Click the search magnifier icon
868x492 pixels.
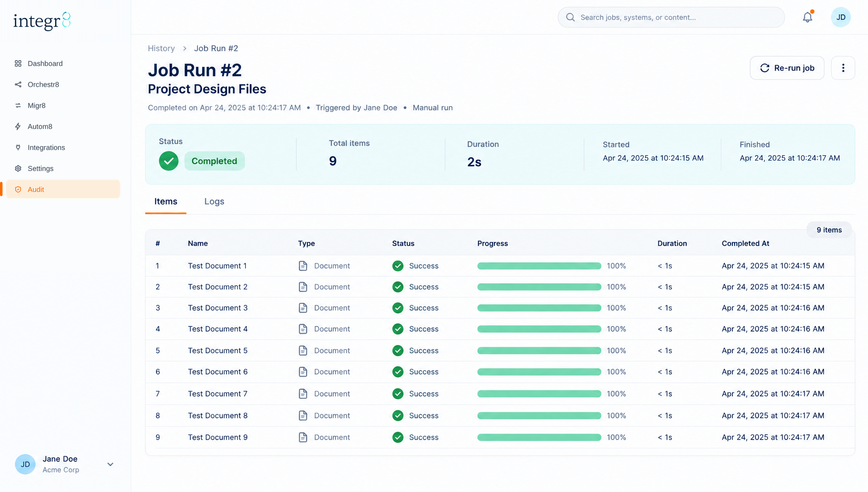point(571,17)
